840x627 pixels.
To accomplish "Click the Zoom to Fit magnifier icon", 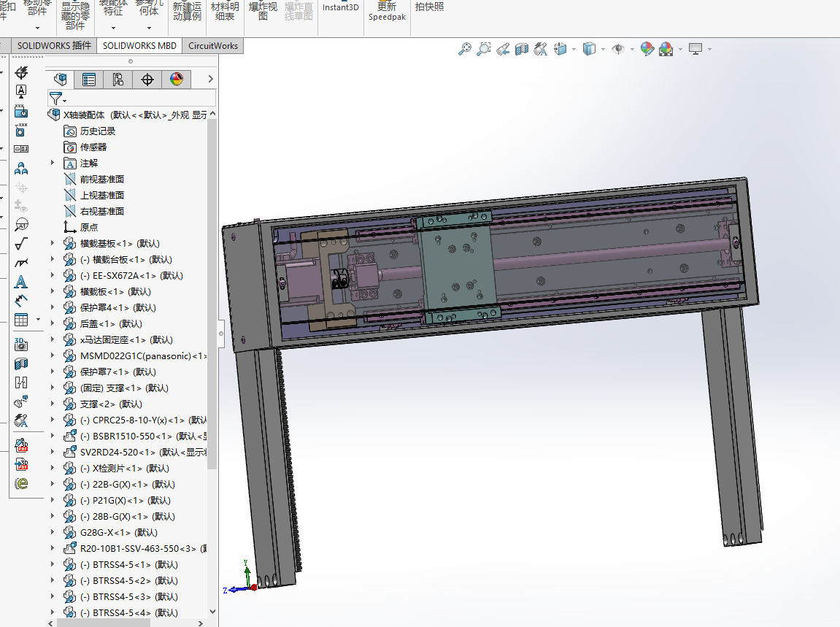I will pos(464,49).
